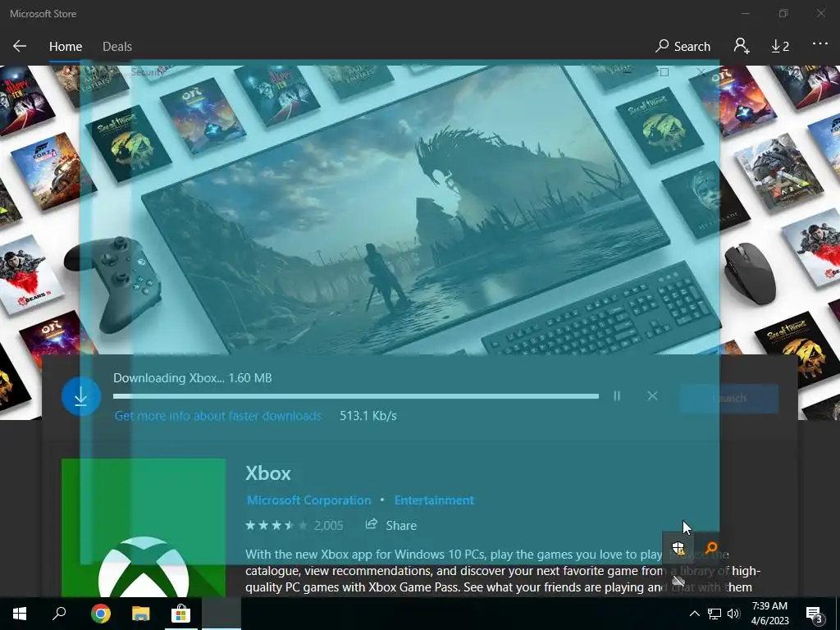Click the faded Launch button
This screenshot has width=840, height=630.
[728, 398]
